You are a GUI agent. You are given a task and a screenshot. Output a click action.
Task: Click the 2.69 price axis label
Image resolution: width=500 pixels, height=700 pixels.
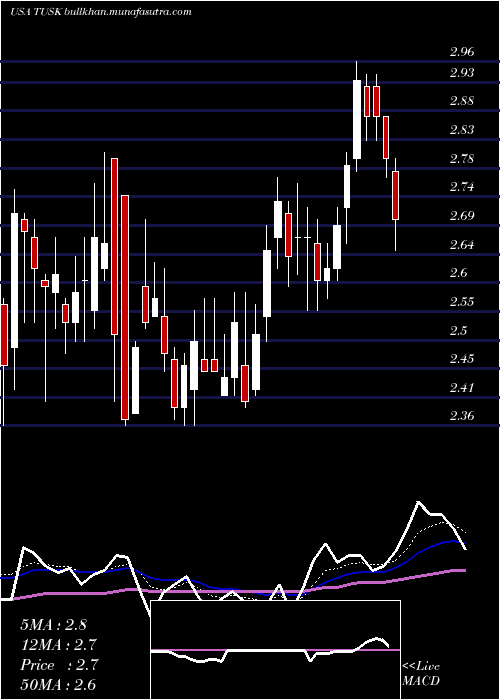(x=462, y=216)
